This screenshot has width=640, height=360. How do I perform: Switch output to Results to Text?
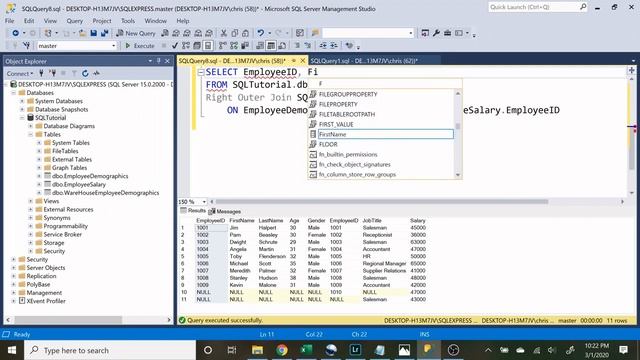(x=260, y=46)
